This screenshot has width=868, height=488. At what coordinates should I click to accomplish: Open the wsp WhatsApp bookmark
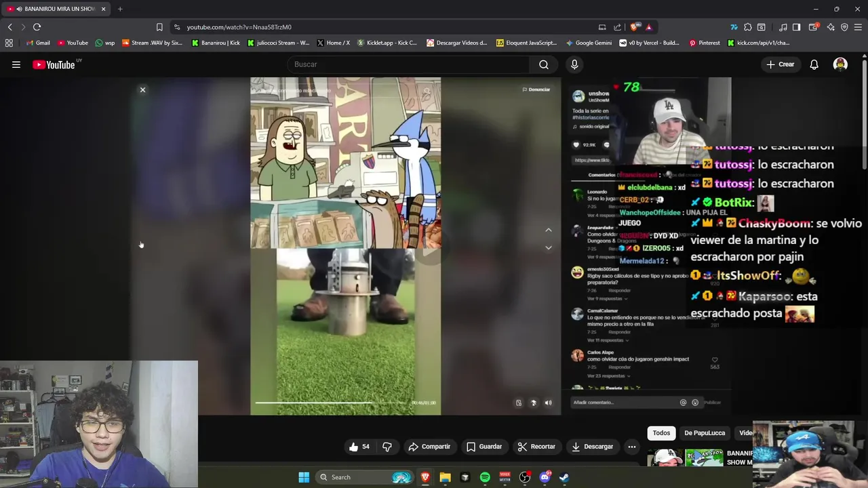coord(105,43)
